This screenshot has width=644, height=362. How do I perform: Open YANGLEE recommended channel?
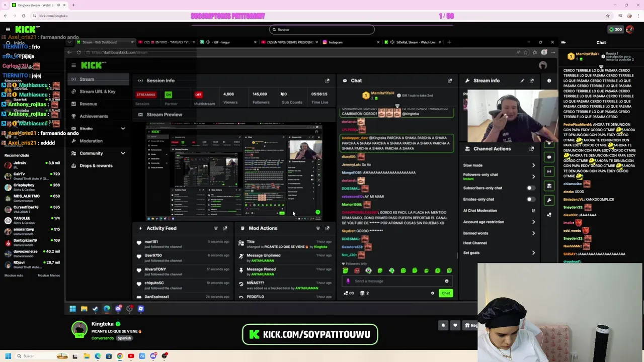click(32, 221)
